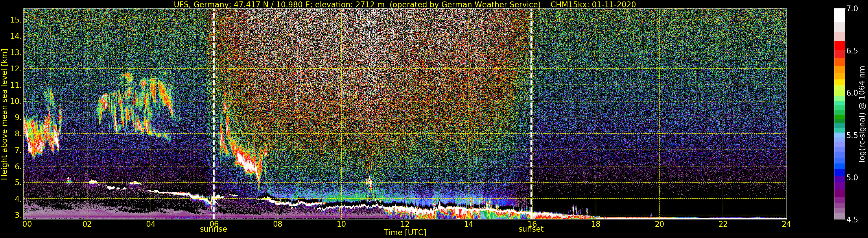Click the '12' time axis tick label
This screenshot has width=868, height=238.
point(405,224)
